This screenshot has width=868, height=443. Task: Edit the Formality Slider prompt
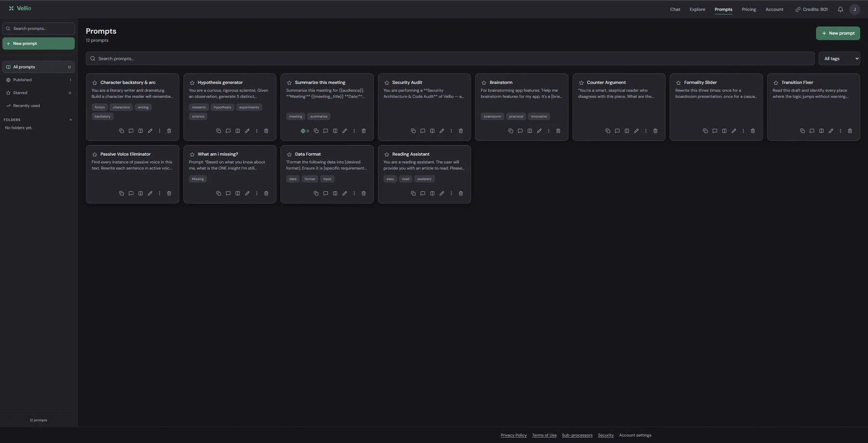point(734,131)
